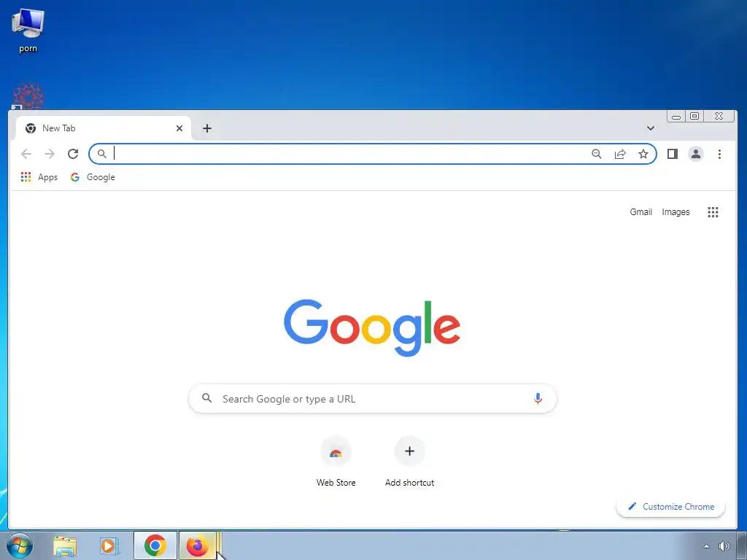Viewport: 747px width, 560px height.
Task: Reload the current page
Action: [x=73, y=154]
